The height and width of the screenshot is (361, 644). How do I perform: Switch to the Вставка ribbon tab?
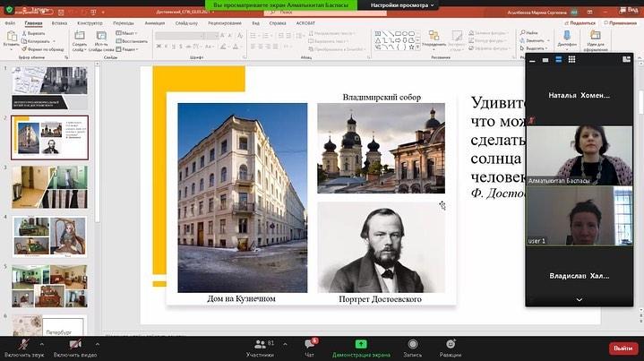pos(59,22)
